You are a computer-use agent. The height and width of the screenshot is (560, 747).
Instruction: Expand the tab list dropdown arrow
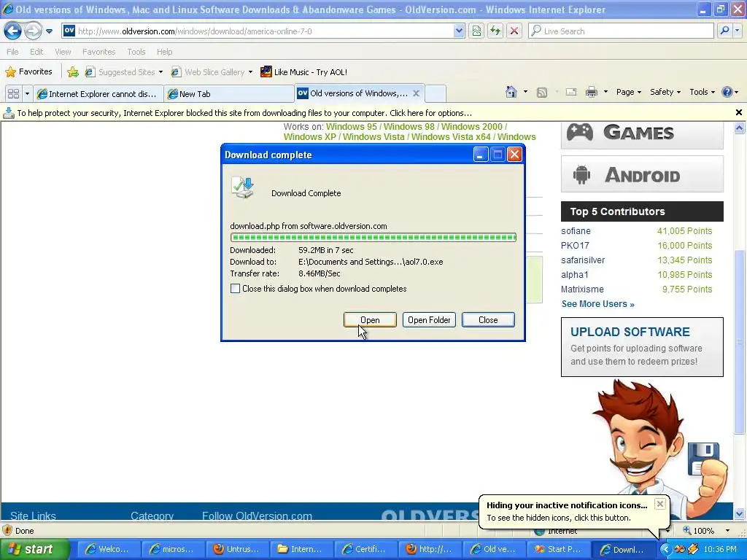tap(27, 93)
